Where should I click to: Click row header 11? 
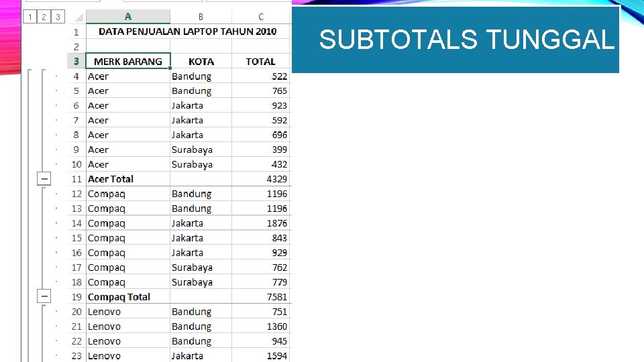click(76, 179)
